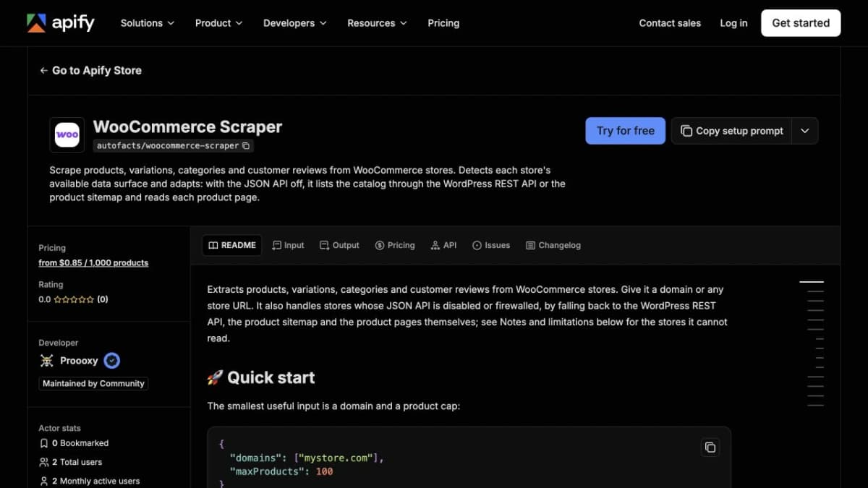Open the Pricing tab of the actor
The image size is (868, 488).
coord(395,245)
